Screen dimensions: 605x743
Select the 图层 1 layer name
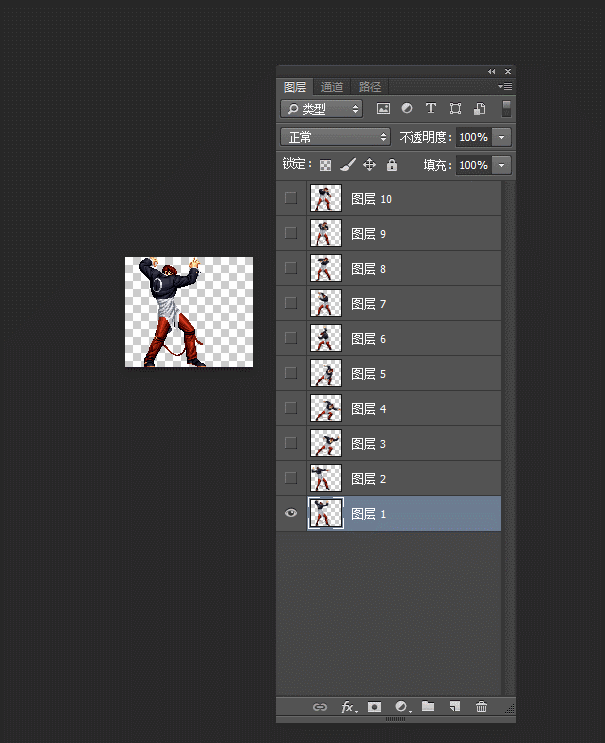pyautogui.click(x=369, y=514)
